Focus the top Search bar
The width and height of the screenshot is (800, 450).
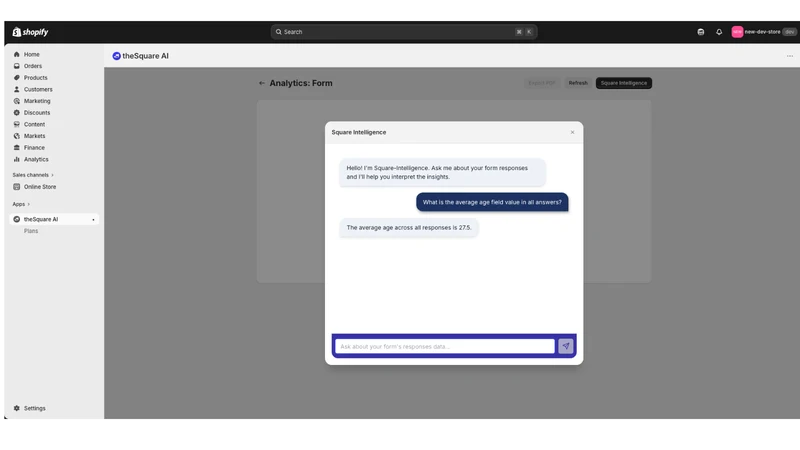(x=404, y=32)
